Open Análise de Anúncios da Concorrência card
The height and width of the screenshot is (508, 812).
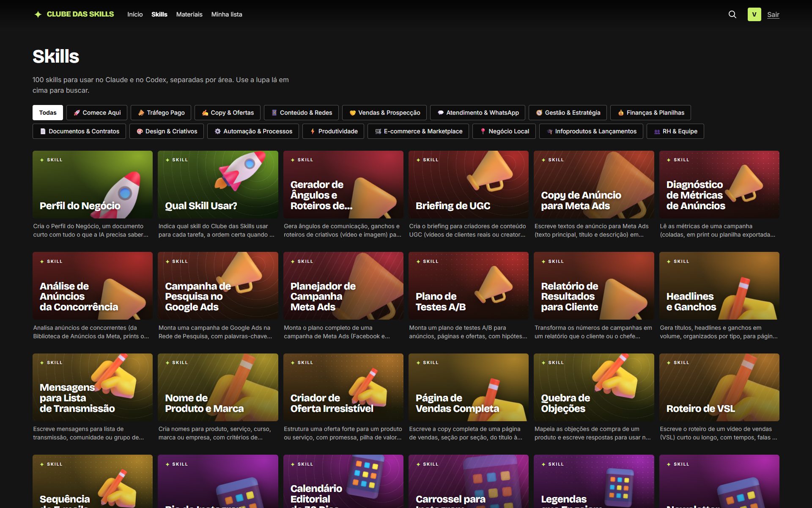pyautogui.click(x=93, y=286)
